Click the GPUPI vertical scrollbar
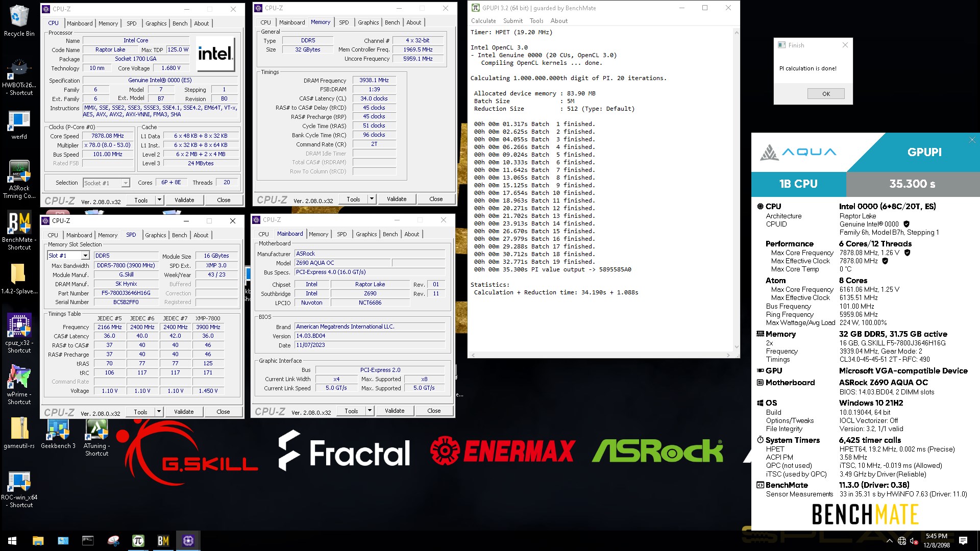 (736, 189)
